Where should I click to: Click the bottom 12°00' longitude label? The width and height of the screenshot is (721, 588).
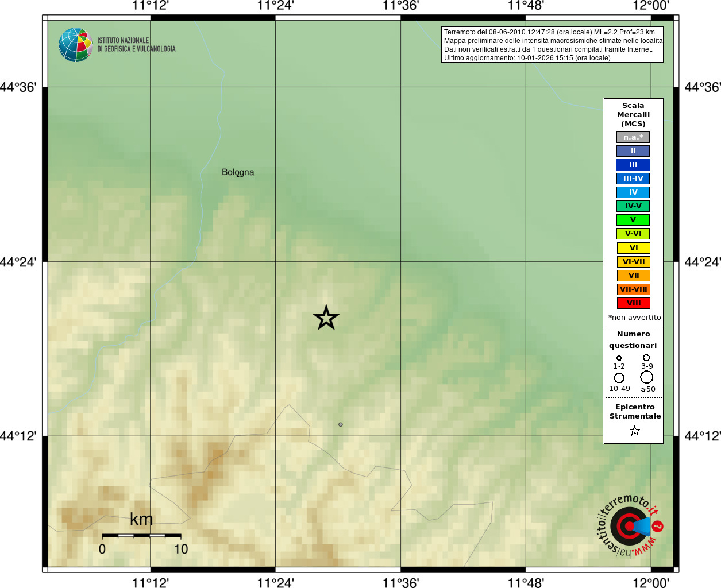pyautogui.click(x=651, y=583)
